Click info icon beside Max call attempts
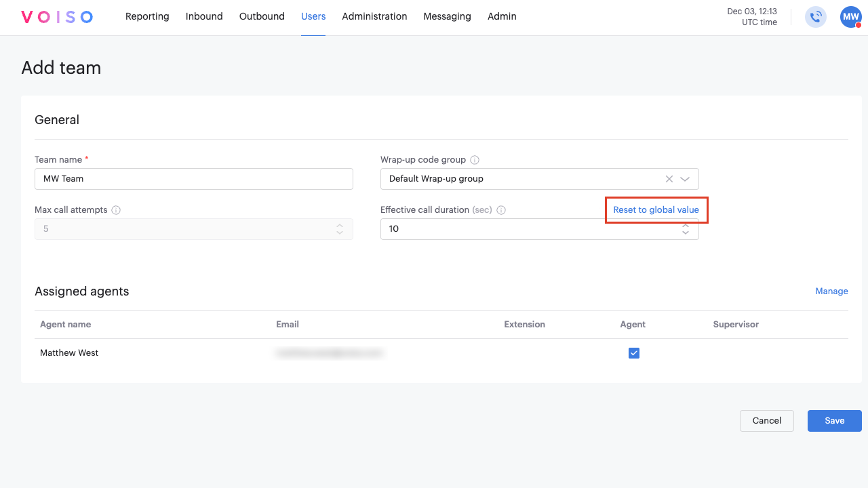Image resolution: width=868 pixels, height=488 pixels. (x=116, y=210)
